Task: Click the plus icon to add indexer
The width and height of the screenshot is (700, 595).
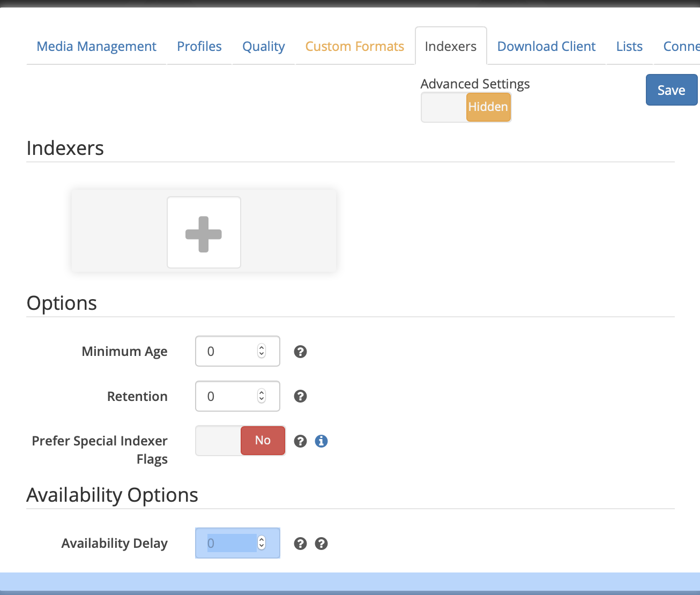Action: click(x=204, y=233)
